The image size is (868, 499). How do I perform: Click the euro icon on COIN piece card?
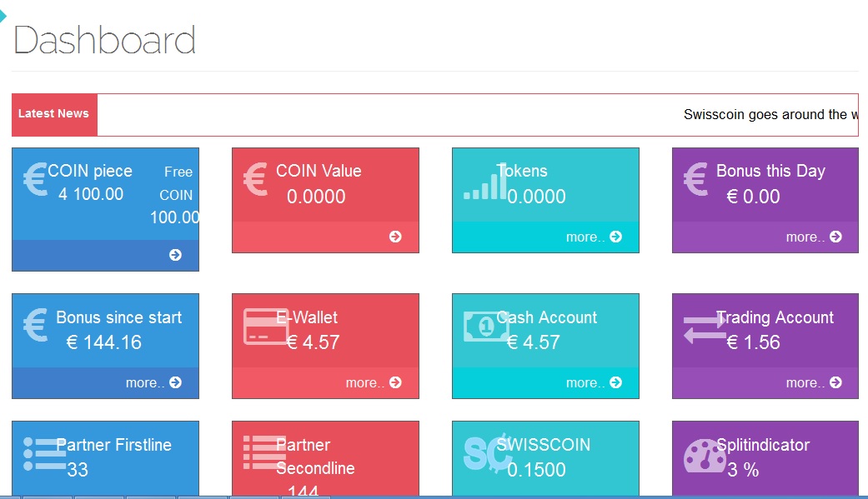35,179
